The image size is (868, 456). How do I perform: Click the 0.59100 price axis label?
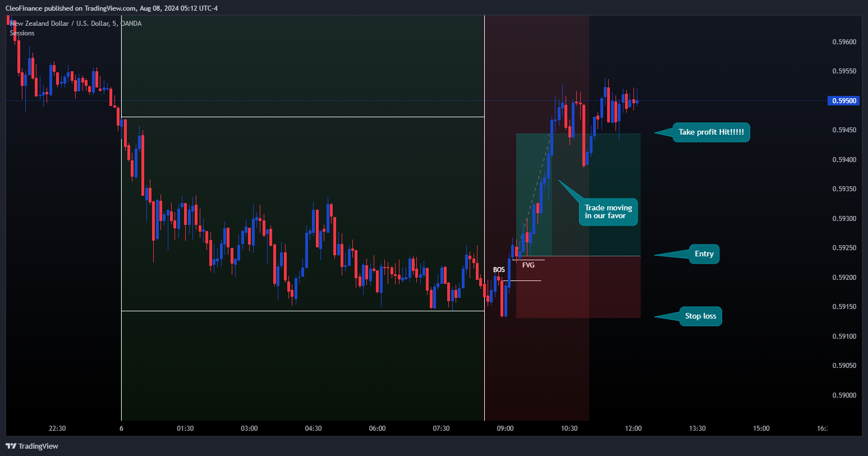pos(844,337)
